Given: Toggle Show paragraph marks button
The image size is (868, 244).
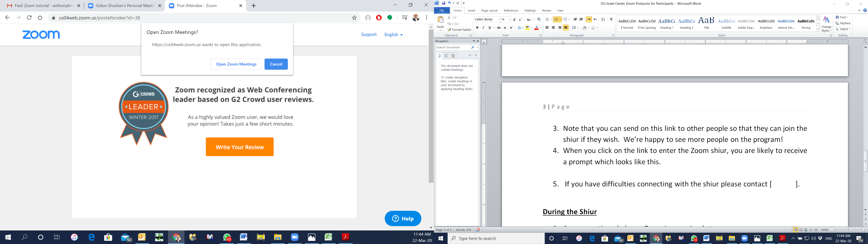Looking at the screenshot, I should click(611, 20).
